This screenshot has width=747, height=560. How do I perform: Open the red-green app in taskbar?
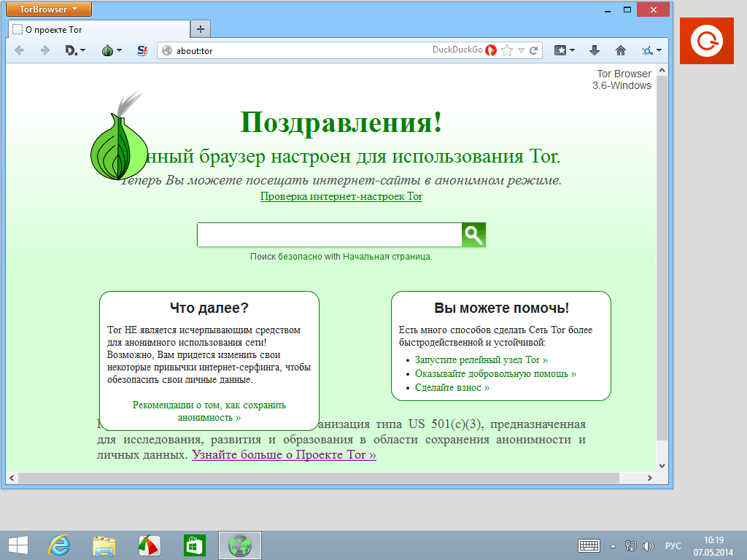point(149,545)
